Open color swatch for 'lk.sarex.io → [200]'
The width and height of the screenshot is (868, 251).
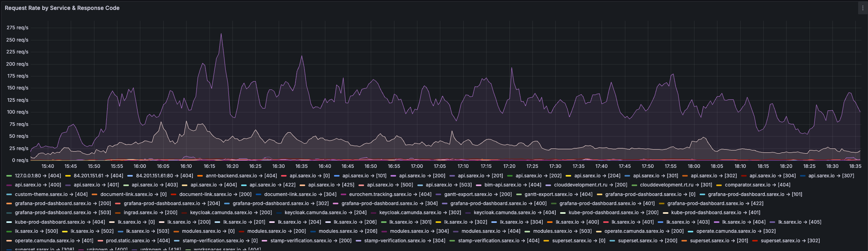(x=162, y=222)
